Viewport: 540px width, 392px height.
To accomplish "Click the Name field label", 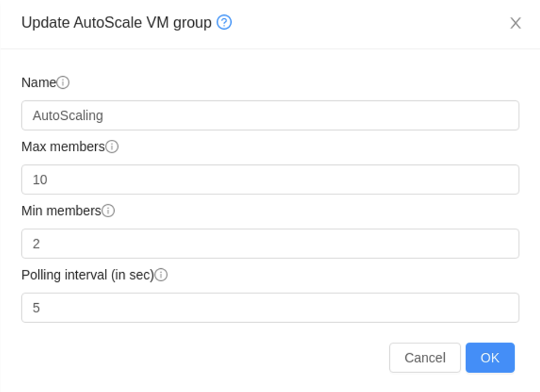I will 38,83.
